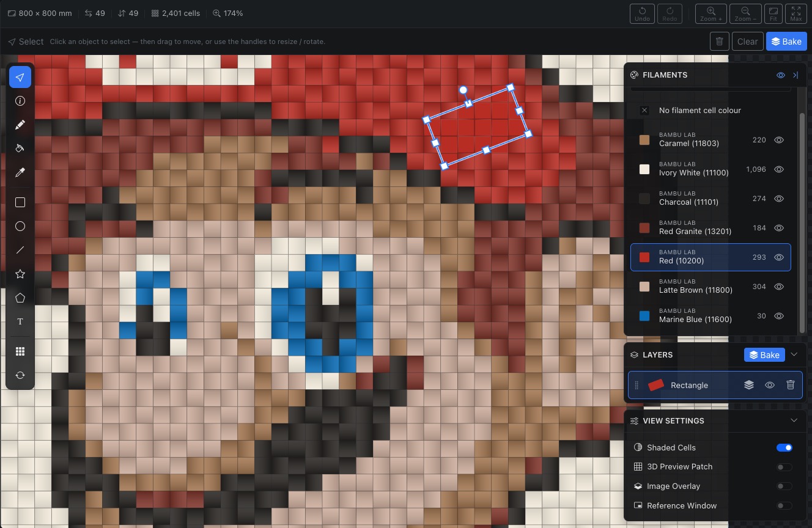Select the Eyedropper colour picker tool
The image size is (812, 528).
(x=20, y=173)
